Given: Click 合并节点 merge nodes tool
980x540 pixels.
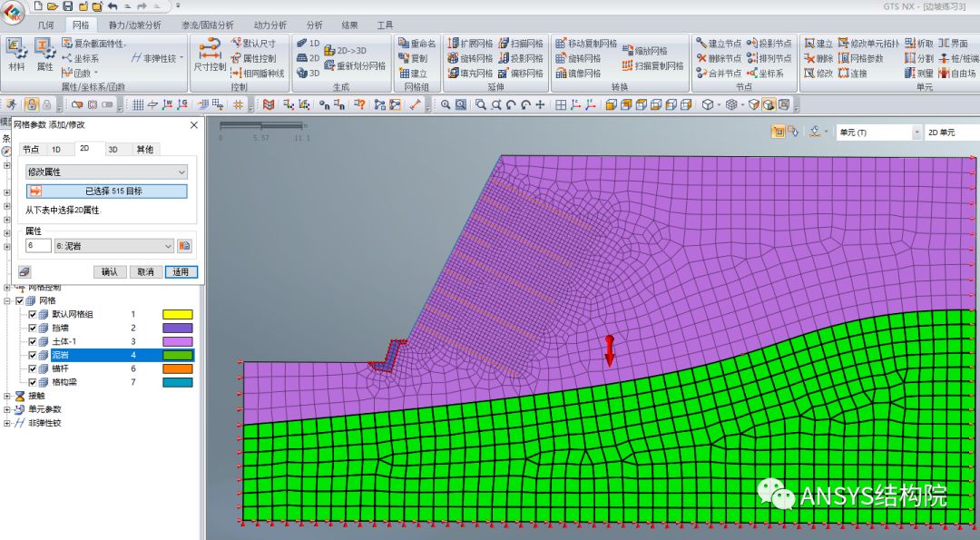Looking at the screenshot, I should [719, 74].
